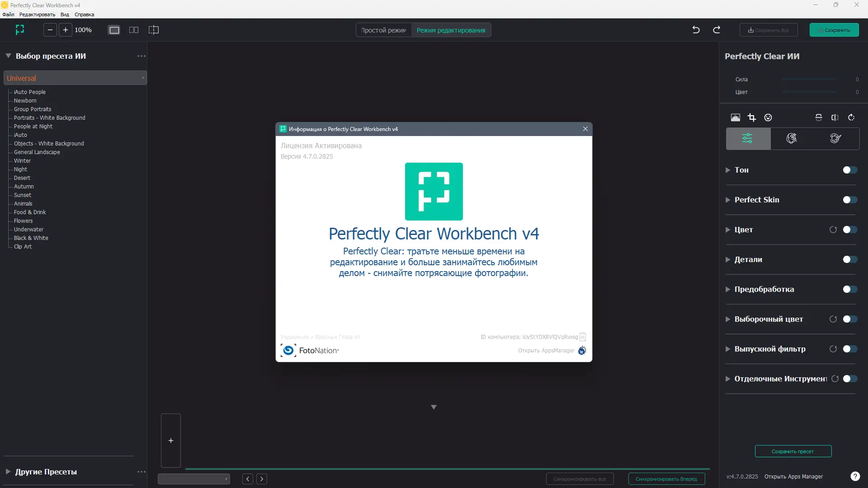The height and width of the screenshot is (488, 868).
Task: Copy computer ID with clipboard icon
Action: 583,337
